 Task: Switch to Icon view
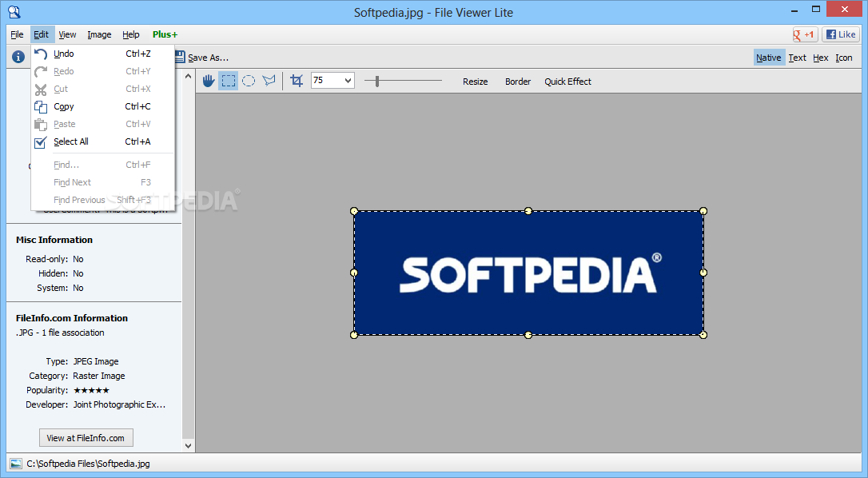pyautogui.click(x=844, y=58)
